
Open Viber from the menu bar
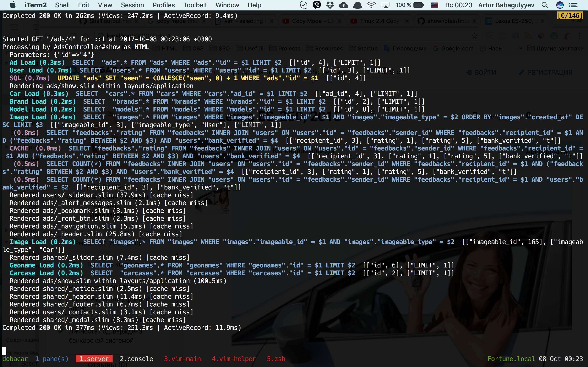[317, 5]
